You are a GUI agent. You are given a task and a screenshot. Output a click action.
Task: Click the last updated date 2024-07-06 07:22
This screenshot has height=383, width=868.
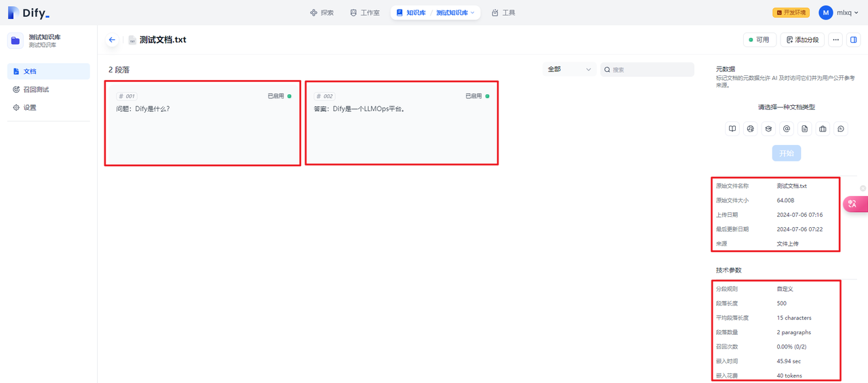(800, 229)
